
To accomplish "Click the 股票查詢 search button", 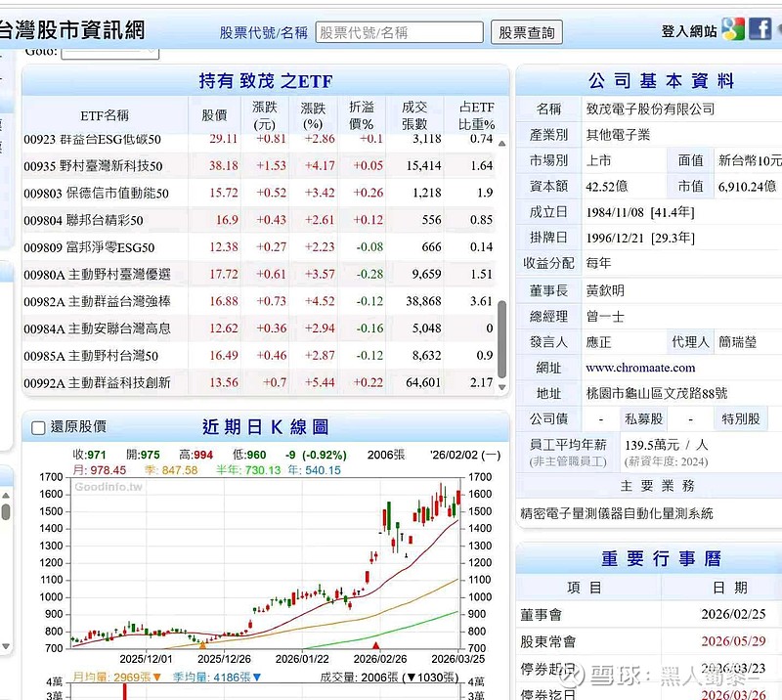I will coord(527,32).
